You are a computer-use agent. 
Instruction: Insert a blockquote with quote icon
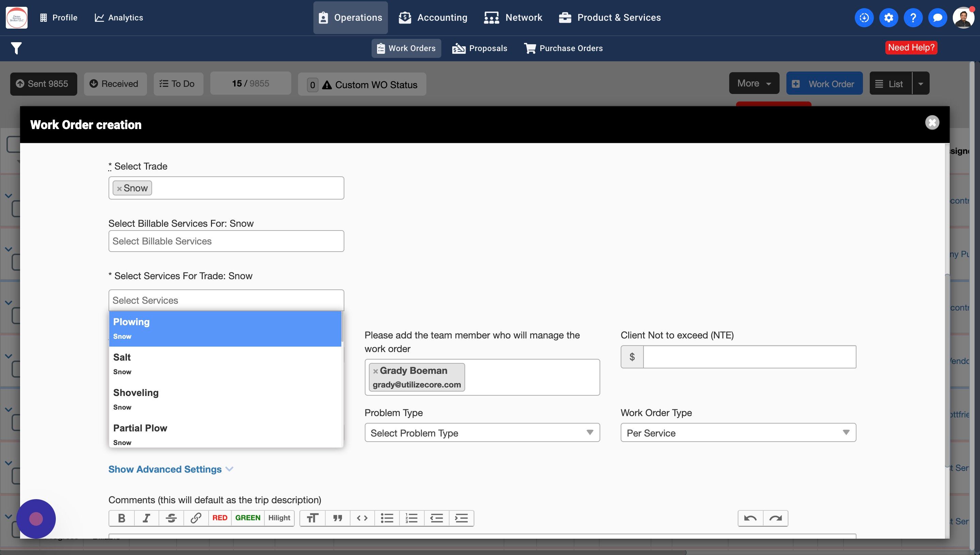click(x=338, y=518)
